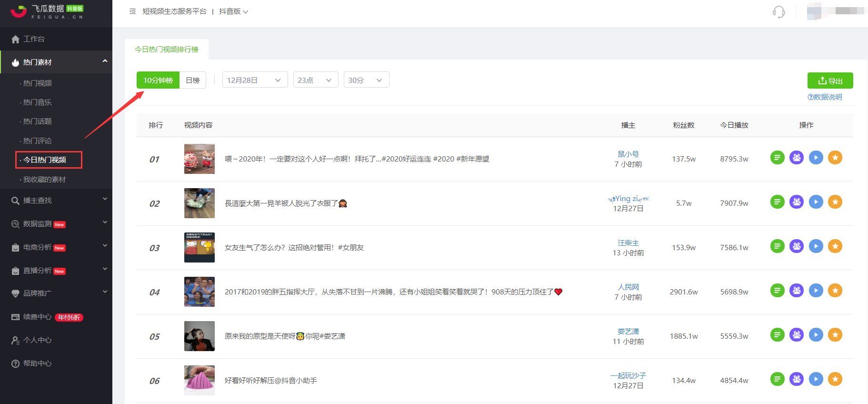Collapse 热门素材 sidebar section
The image size is (868, 404).
pyautogui.click(x=56, y=62)
